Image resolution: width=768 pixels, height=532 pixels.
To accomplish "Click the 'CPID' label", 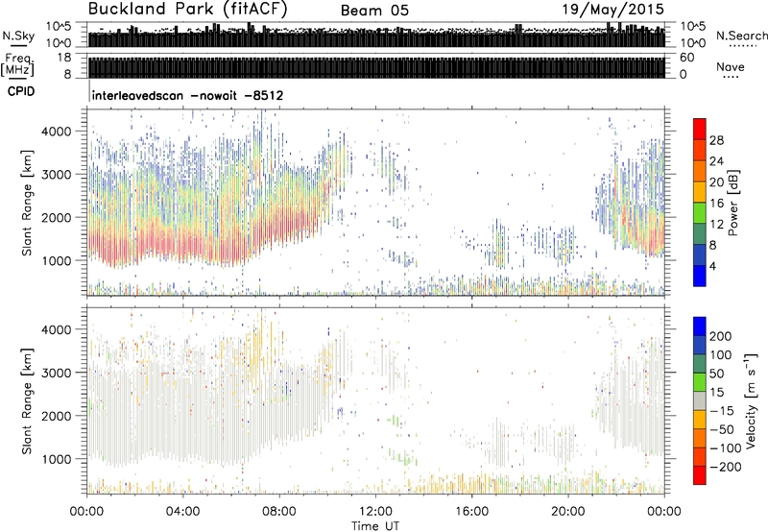I will (x=21, y=91).
